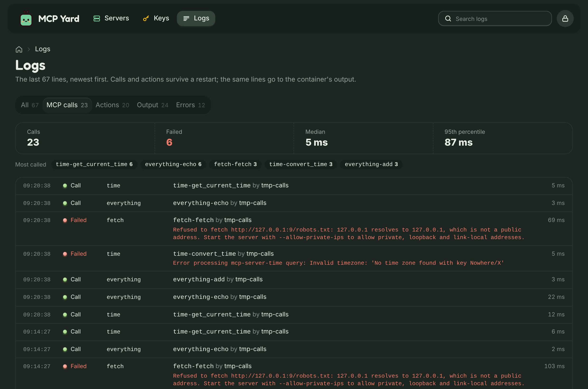Click the green status dot on 22 ms row

click(x=65, y=297)
